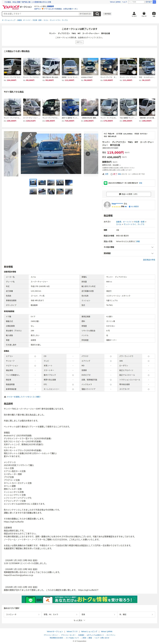Open seller hwp******** profile link
Viewport: 159px width, 644px height.
coord(117,204)
